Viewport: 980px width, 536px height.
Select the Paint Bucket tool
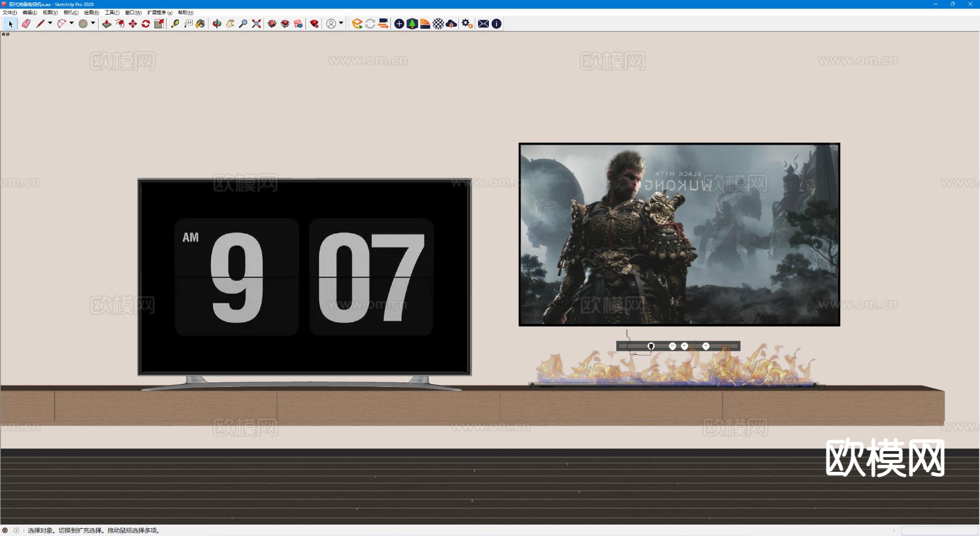(x=201, y=24)
